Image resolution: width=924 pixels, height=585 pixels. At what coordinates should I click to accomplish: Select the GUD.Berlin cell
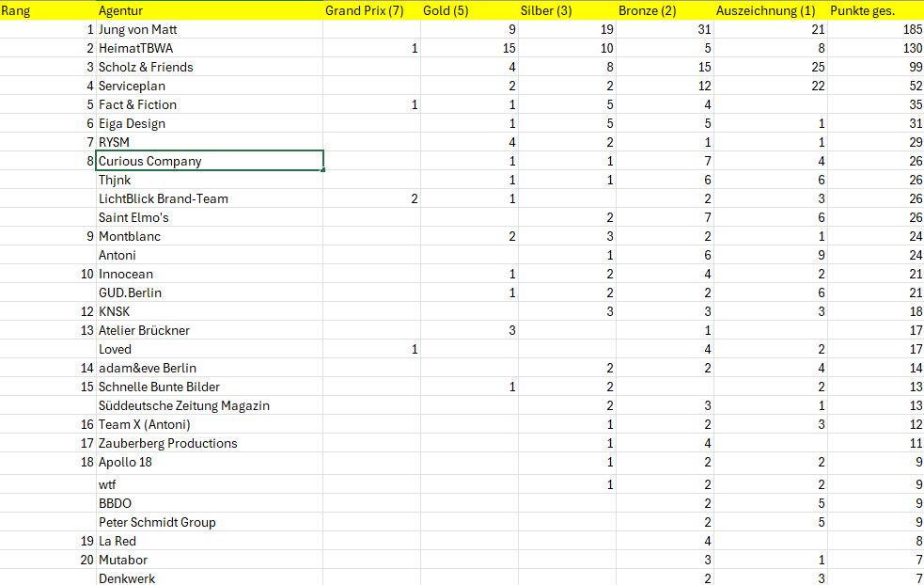[210, 293]
